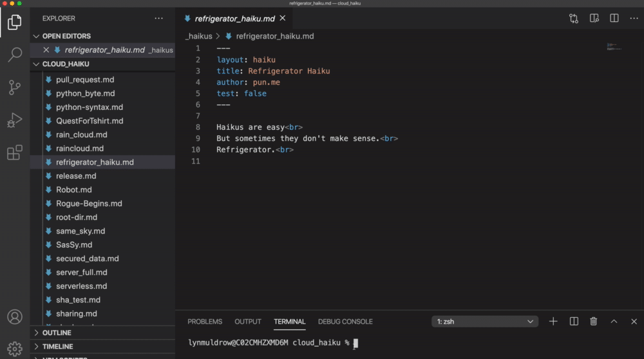This screenshot has height=359, width=644.
Task: Open Robot.md file
Action: pyautogui.click(x=102, y=190)
